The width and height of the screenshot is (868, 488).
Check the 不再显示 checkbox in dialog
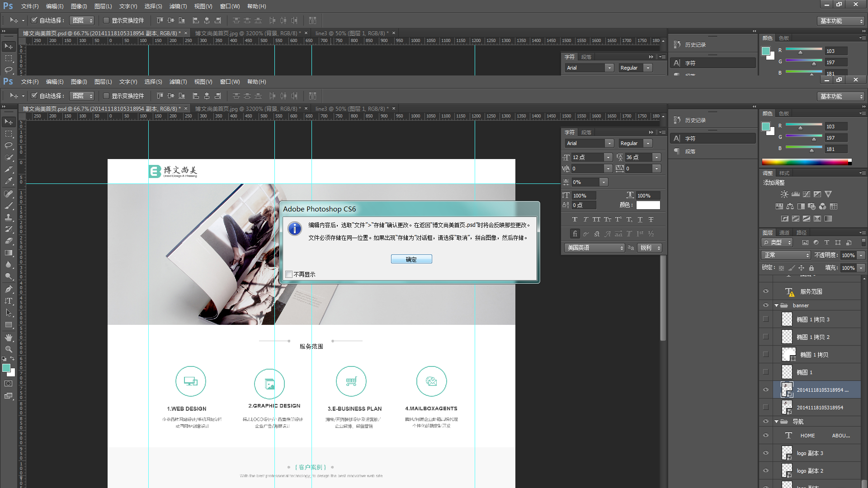point(289,274)
